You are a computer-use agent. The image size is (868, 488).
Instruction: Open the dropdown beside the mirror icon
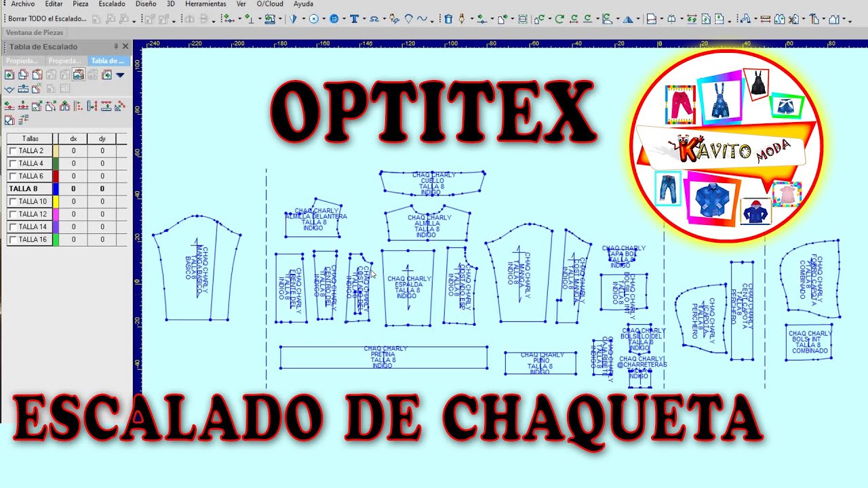[x=638, y=19]
